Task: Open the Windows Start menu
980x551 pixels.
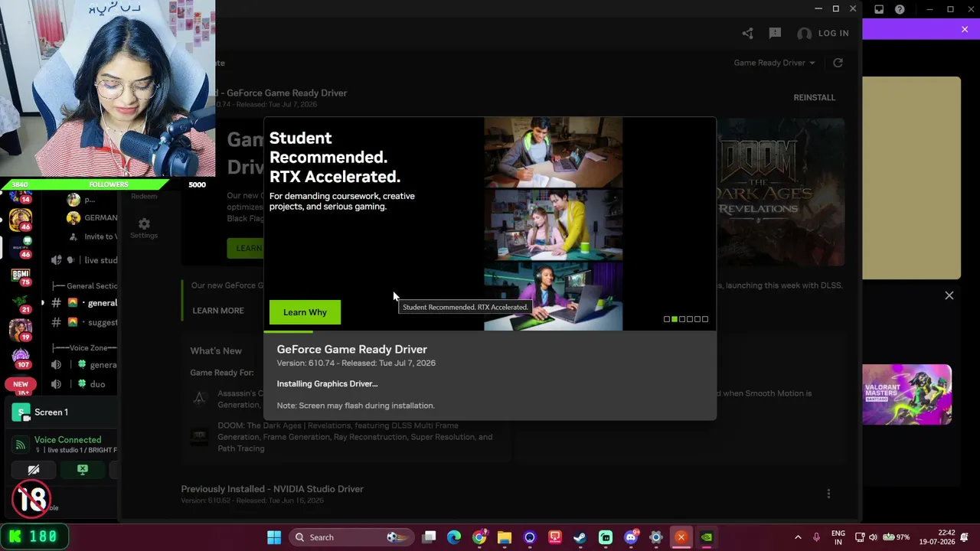Action: pyautogui.click(x=274, y=537)
